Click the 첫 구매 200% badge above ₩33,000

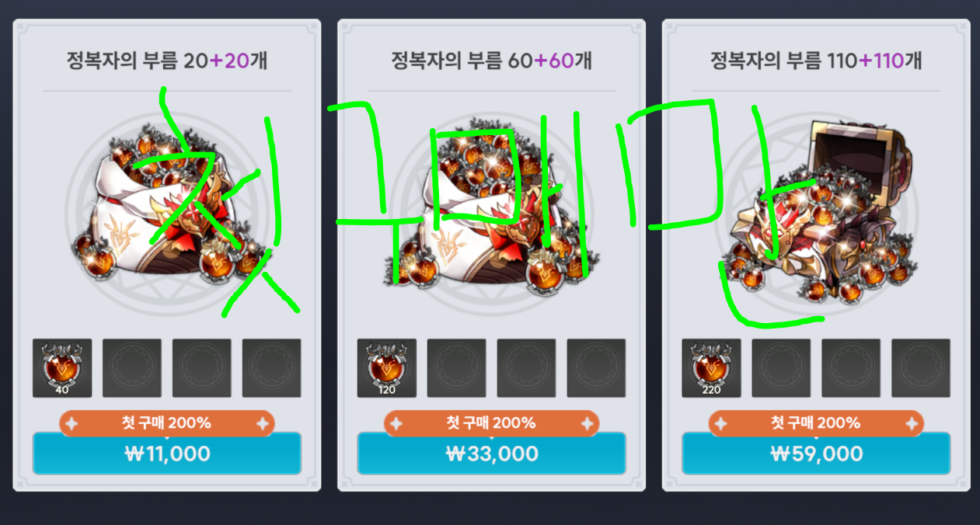click(491, 423)
